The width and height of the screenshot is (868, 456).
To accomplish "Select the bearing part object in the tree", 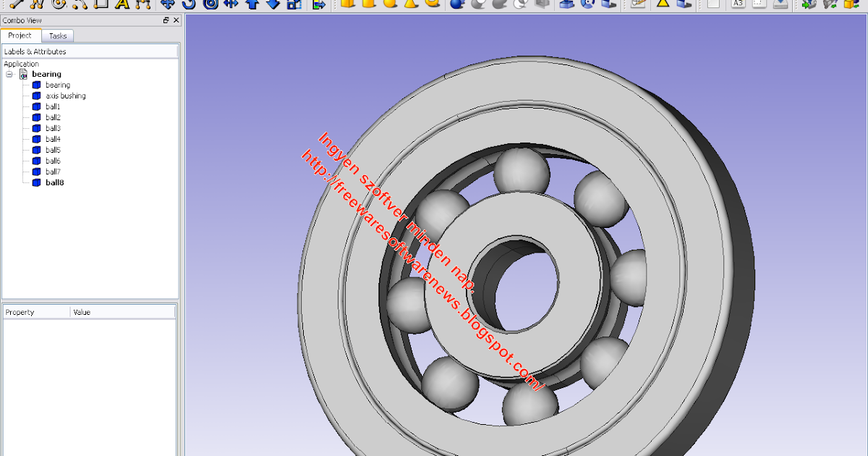I will [x=57, y=85].
